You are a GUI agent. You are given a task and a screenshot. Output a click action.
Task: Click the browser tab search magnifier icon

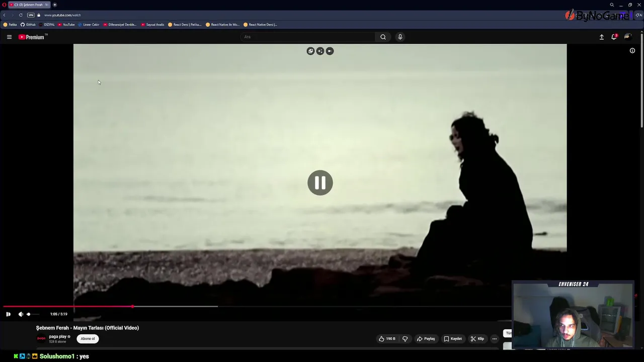[x=612, y=5]
